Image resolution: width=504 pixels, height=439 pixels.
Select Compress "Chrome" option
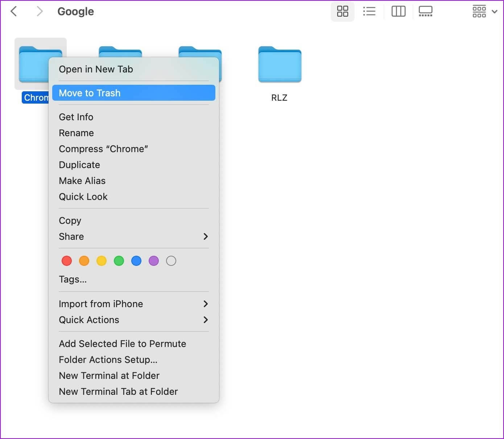click(103, 149)
